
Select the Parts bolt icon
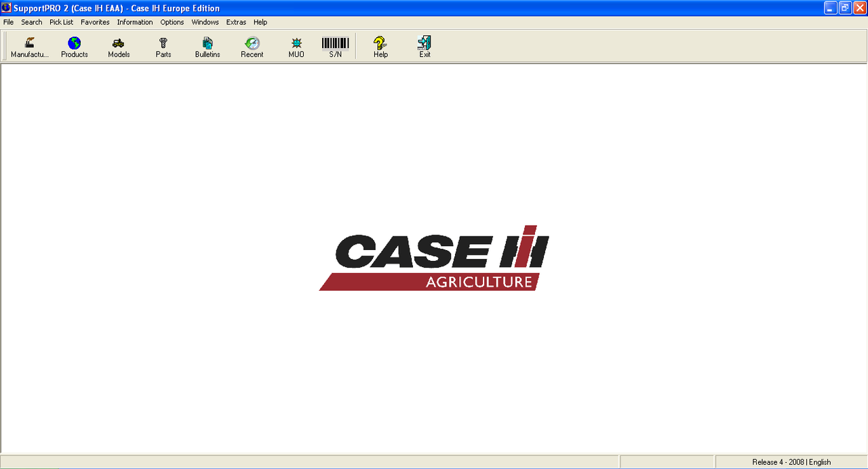(x=163, y=47)
